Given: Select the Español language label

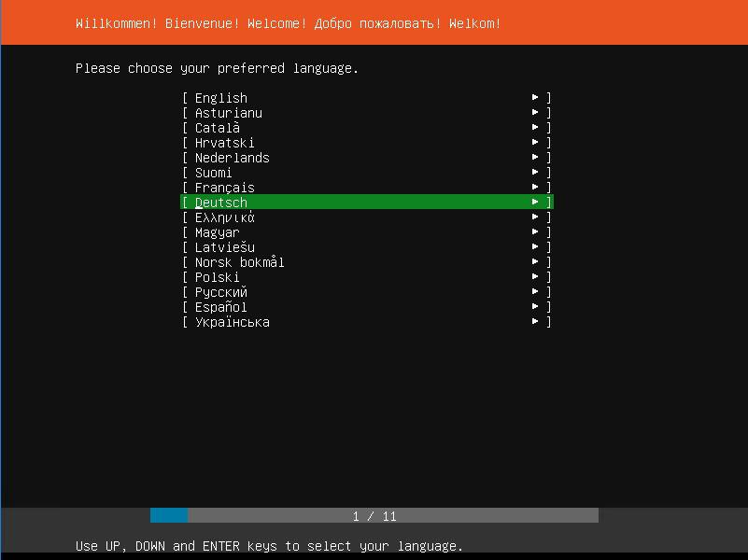Looking at the screenshot, I should click(221, 307).
